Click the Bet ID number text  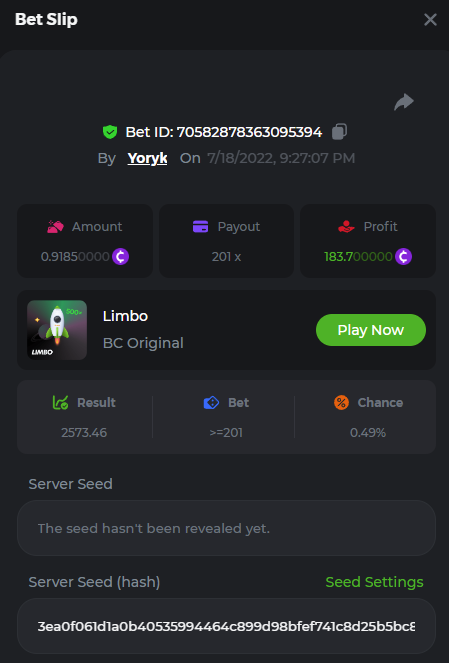[x=249, y=132]
